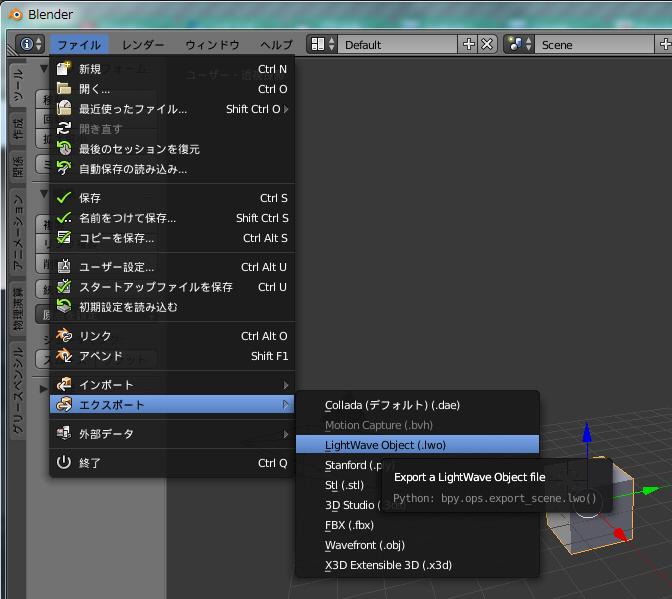This screenshot has height=599, width=672.
Task: Choose ユーザー設定 menu entry
Action: click(172, 267)
